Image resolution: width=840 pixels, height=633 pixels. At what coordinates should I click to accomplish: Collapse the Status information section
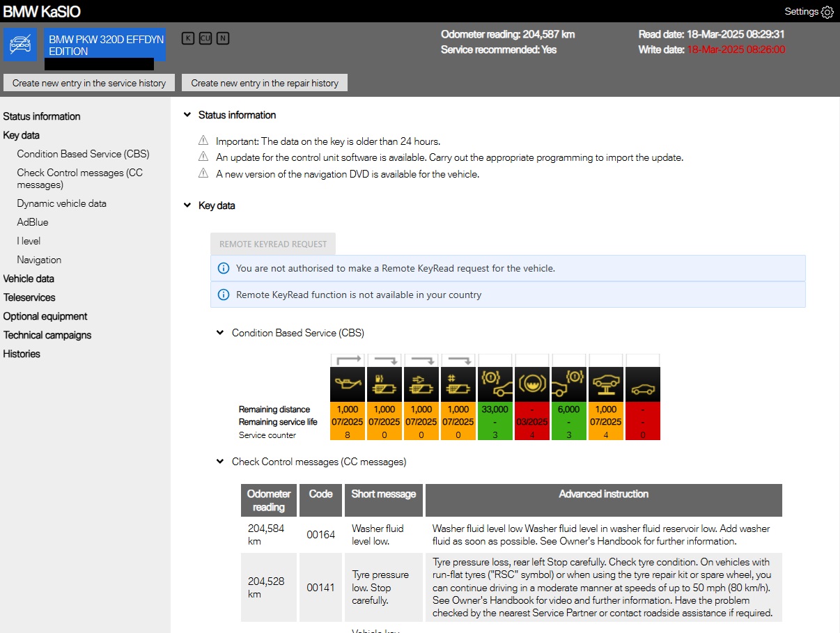[187, 115]
